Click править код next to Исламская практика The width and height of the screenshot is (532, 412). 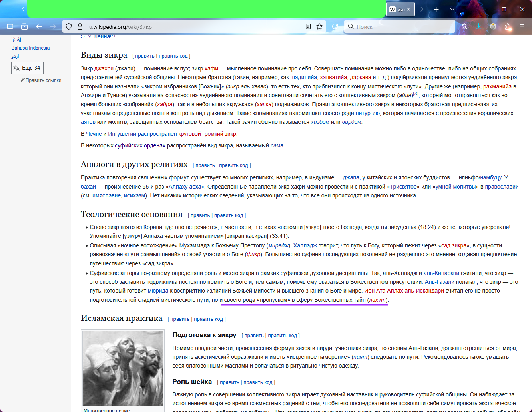click(x=209, y=319)
